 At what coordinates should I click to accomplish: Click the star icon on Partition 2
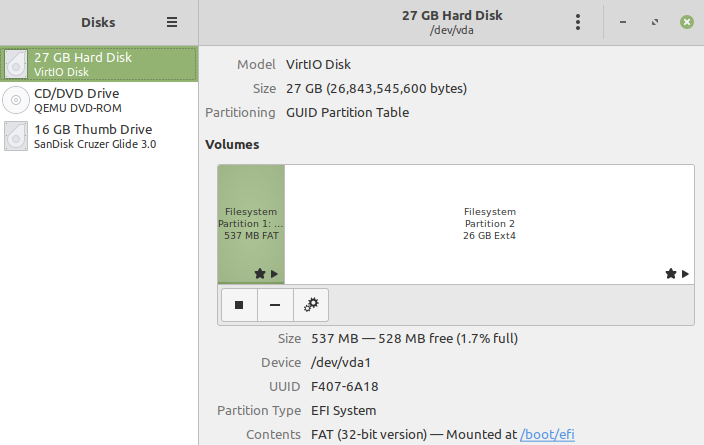point(671,273)
